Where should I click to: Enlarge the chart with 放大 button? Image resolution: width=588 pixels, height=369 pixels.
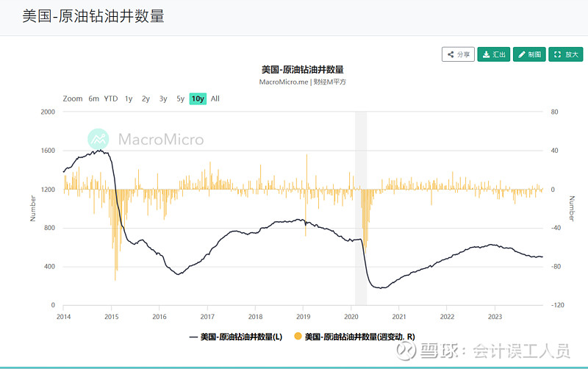click(565, 54)
